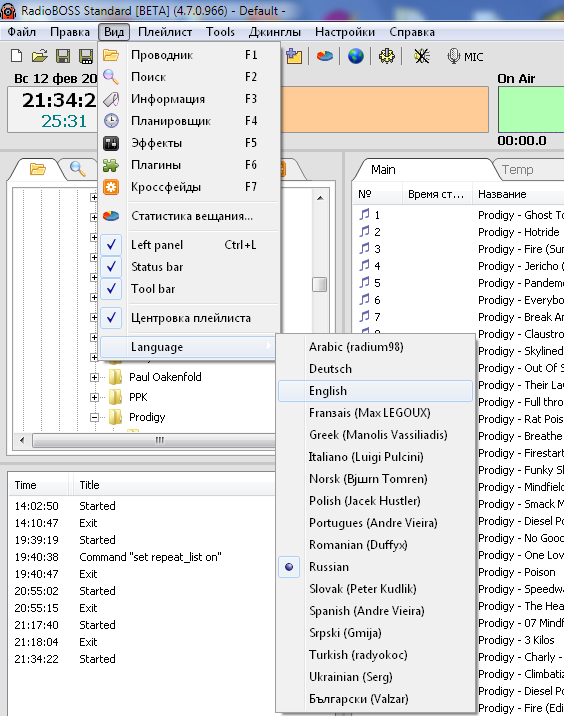Toggle the MIC microphone button
Viewport: 564px width, 716px height.
tap(465, 57)
